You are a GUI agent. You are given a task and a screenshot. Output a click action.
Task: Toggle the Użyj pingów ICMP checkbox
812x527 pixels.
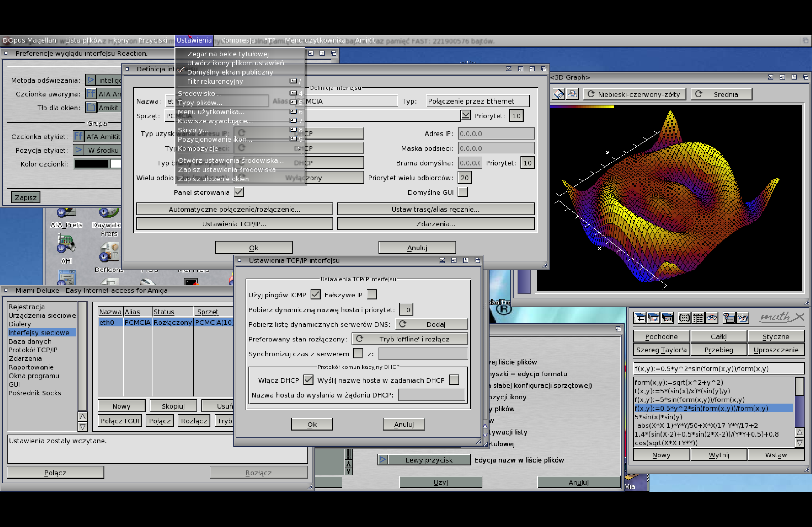pos(315,294)
